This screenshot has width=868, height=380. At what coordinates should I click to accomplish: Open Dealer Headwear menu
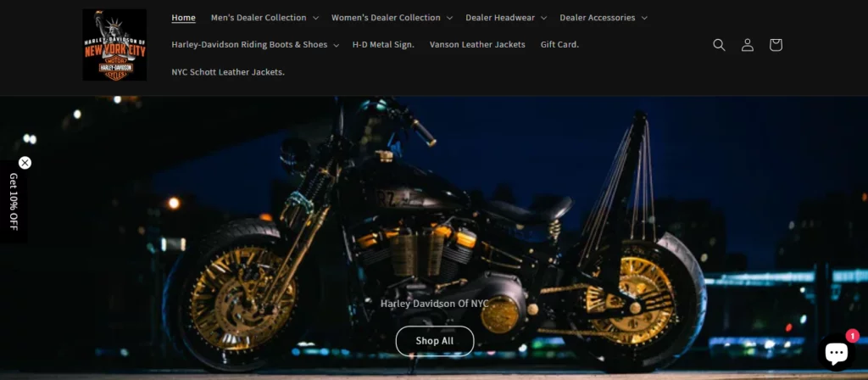point(500,18)
